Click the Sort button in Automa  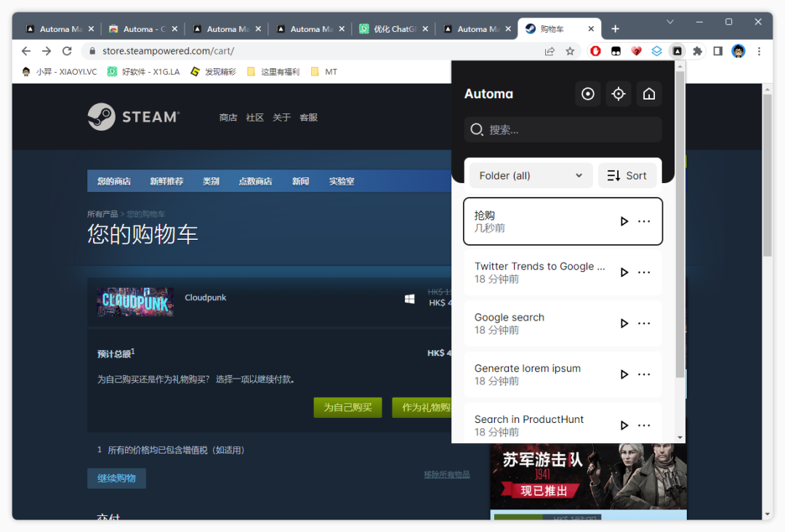click(x=627, y=176)
